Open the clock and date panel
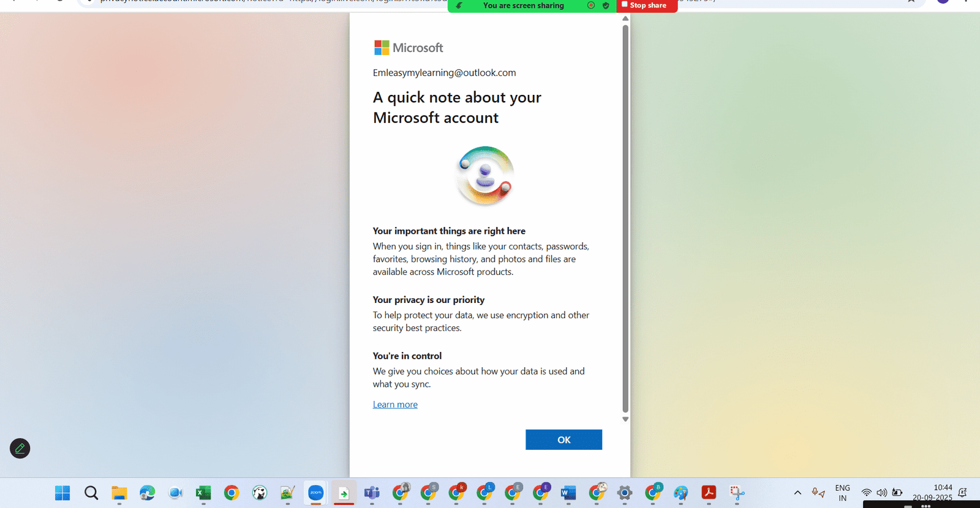Viewport: 980px width, 508px height. pyautogui.click(x=932, y=493)
